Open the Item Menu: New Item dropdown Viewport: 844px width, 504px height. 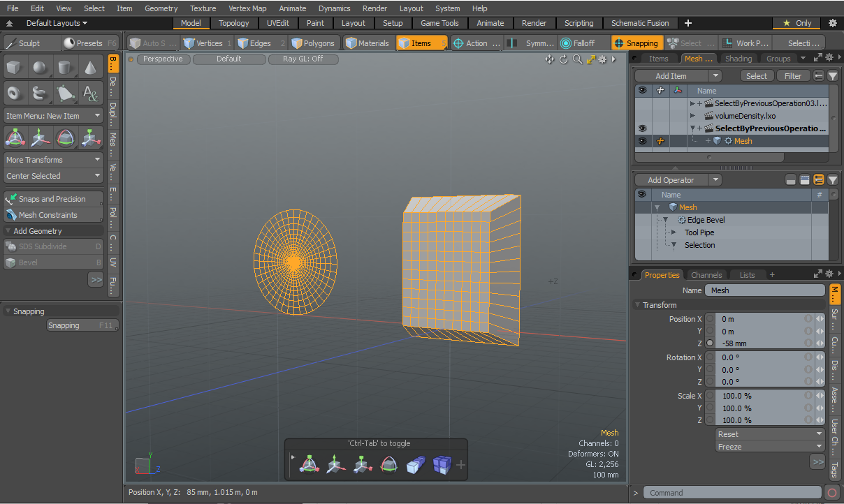(54, 116)
